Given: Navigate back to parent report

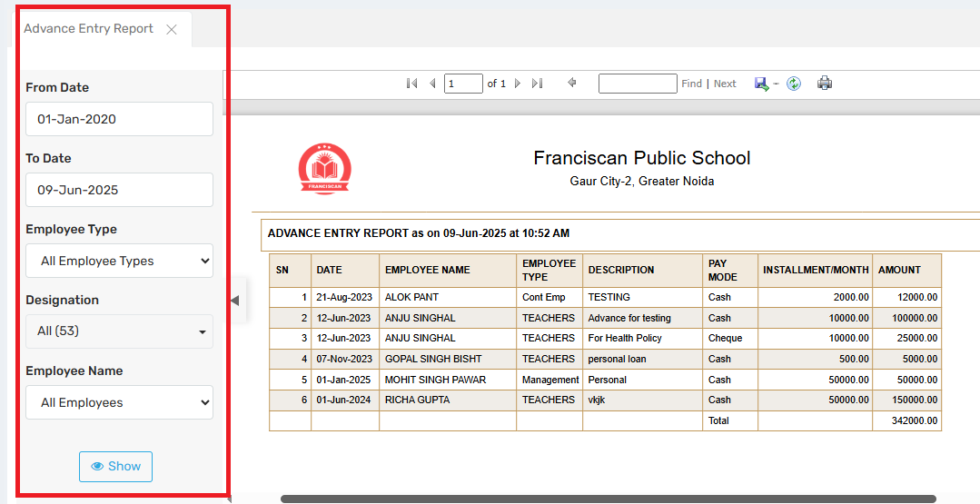Looking at the screenshot, I should click(x=572, y=83).
